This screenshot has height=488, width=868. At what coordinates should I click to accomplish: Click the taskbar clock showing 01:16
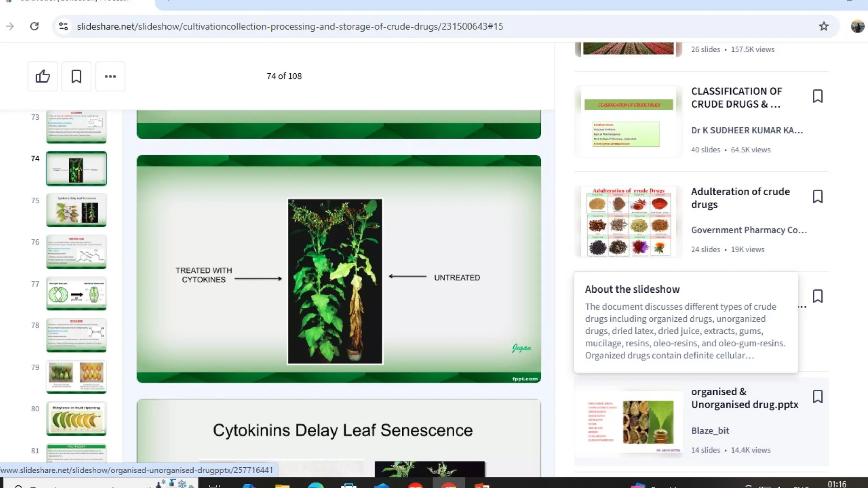837,484
